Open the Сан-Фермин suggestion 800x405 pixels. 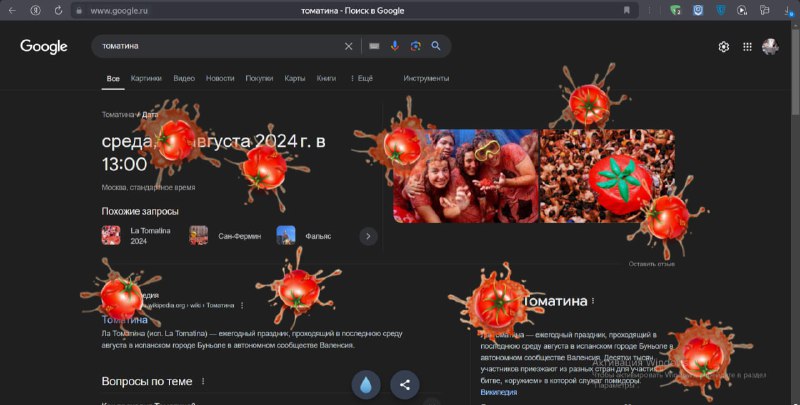pos(239,236)
